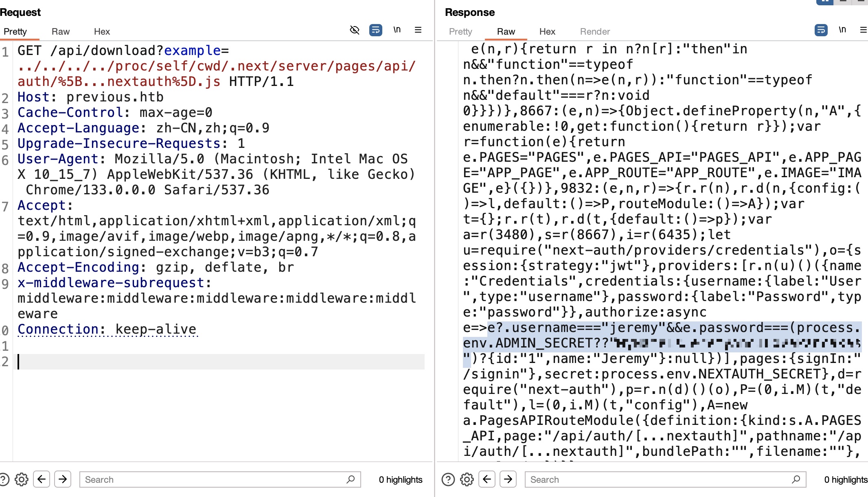Switch Request view to Raw tab
This screenshot has height=497, width=868.
(x=61, y=32)
